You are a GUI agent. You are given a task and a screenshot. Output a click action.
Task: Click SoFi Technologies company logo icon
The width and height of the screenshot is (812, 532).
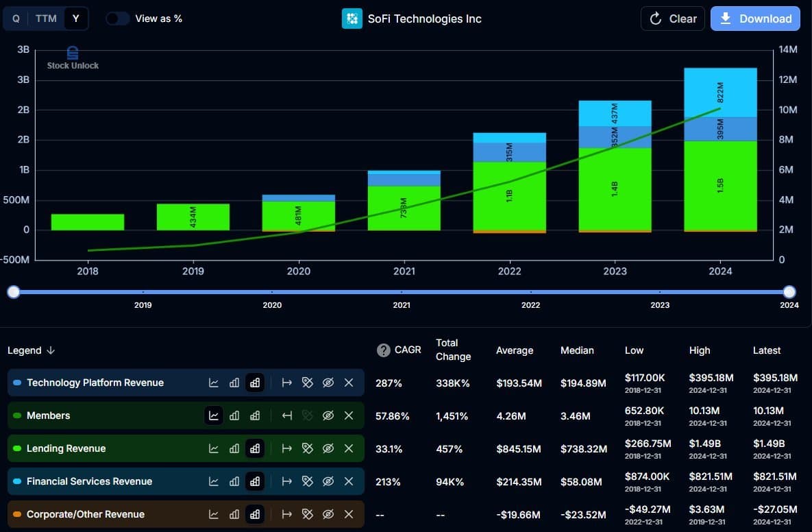point(352,19)
